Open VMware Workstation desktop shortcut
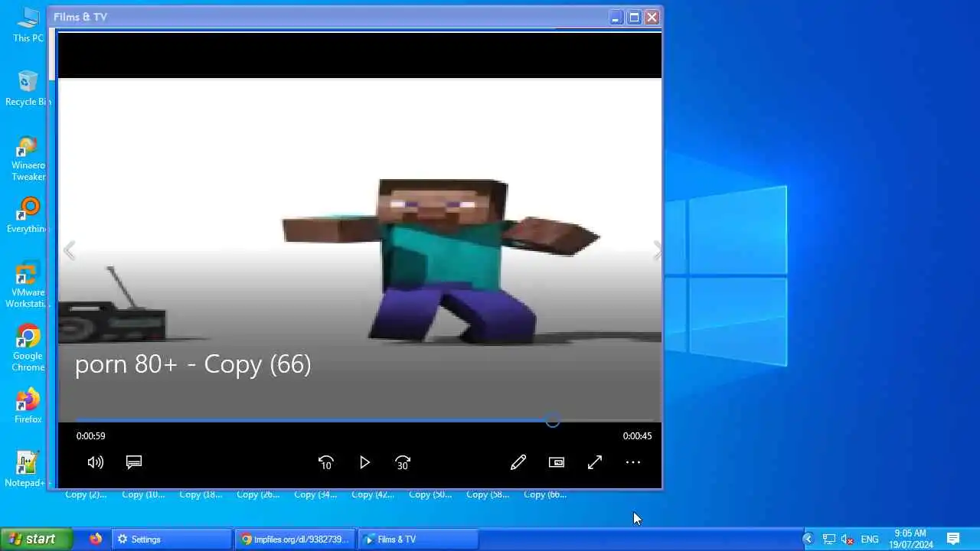 28,285
